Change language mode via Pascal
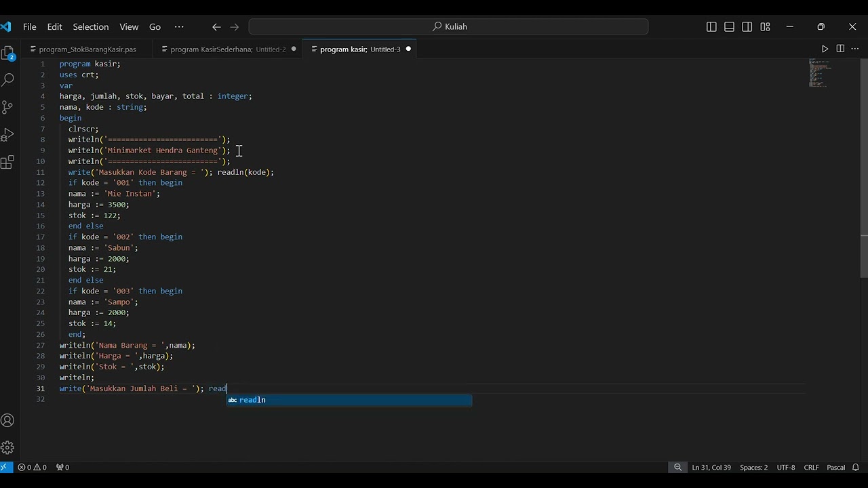The image size is (868, 488). [x=836, y=467]
